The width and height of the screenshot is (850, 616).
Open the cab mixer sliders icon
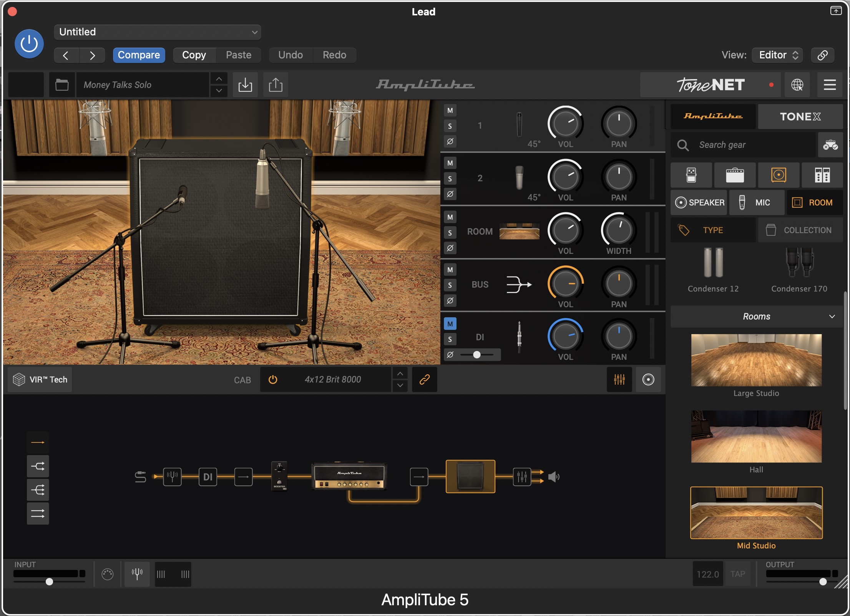click(619, 379)
